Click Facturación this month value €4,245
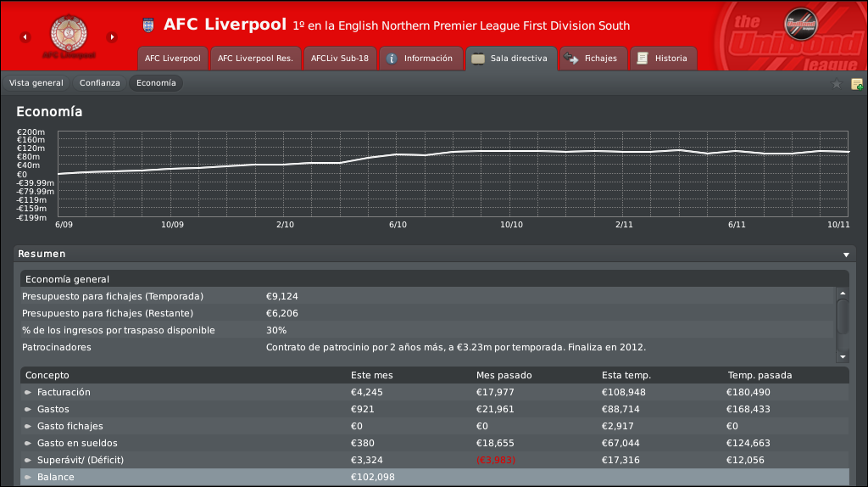Image resolution: width=868 pixels, height=487 pixels. click(366, 392)
